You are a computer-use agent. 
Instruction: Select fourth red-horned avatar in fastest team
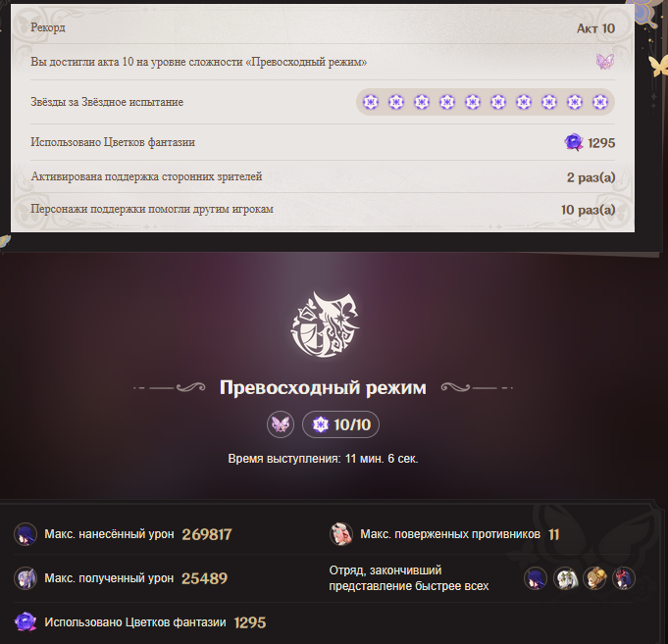[x=624, y=578]
